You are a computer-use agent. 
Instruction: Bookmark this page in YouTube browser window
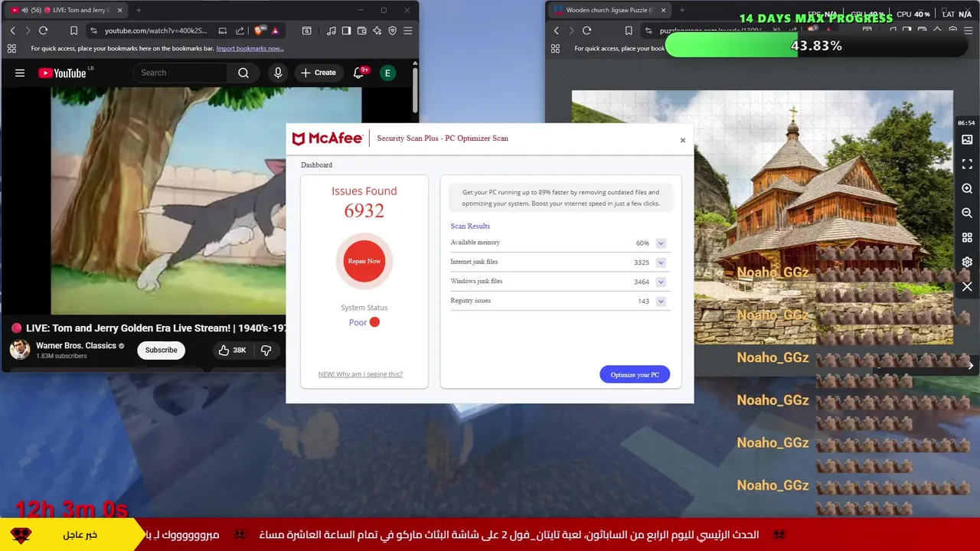[73, 31]
